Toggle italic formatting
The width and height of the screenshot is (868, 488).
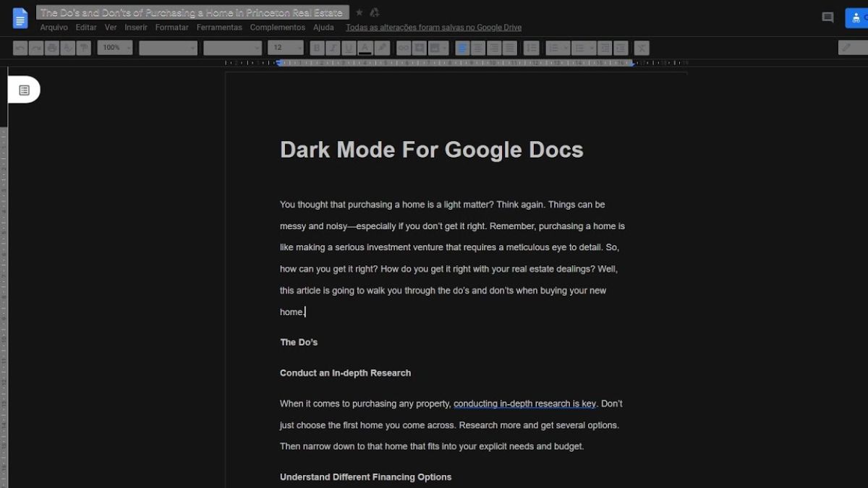(x=333, y=48)
